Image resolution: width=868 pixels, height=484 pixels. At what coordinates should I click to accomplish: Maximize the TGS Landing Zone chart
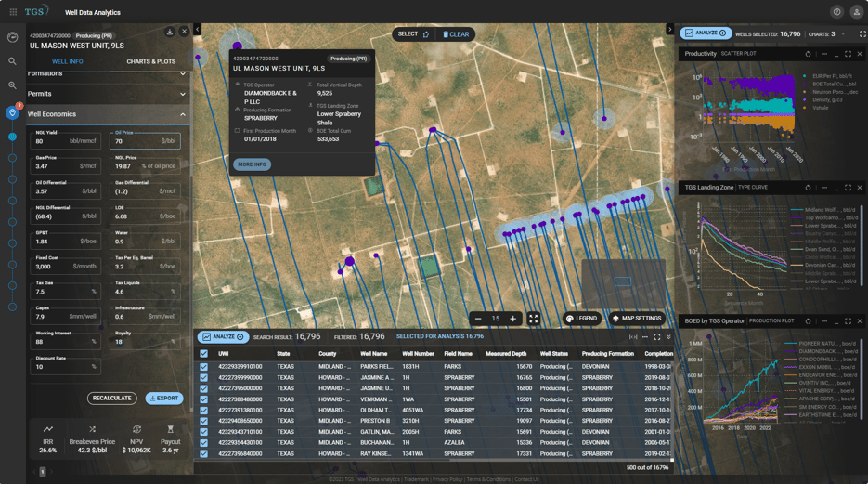pyautogui.click(x=848, y=188)
